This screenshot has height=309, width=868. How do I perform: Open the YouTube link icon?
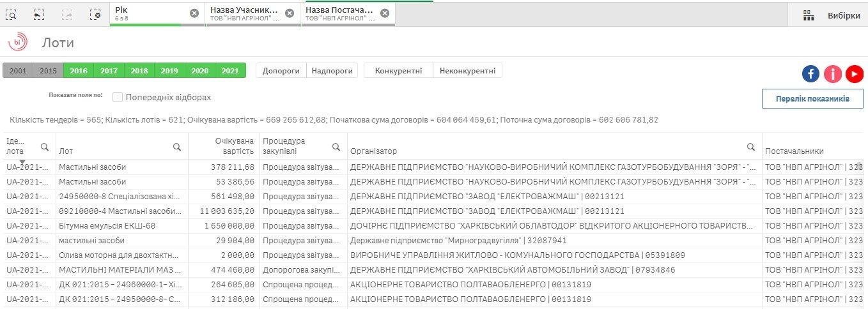click(x=855, y=74)
